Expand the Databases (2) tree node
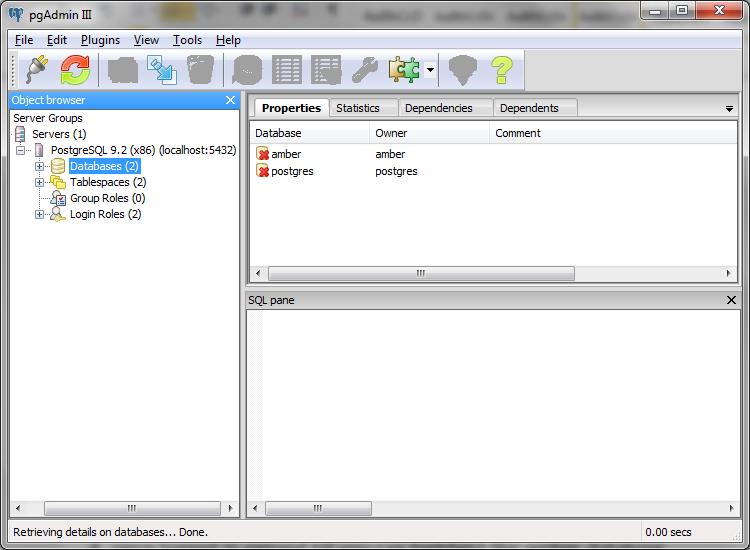 point(40,166)
